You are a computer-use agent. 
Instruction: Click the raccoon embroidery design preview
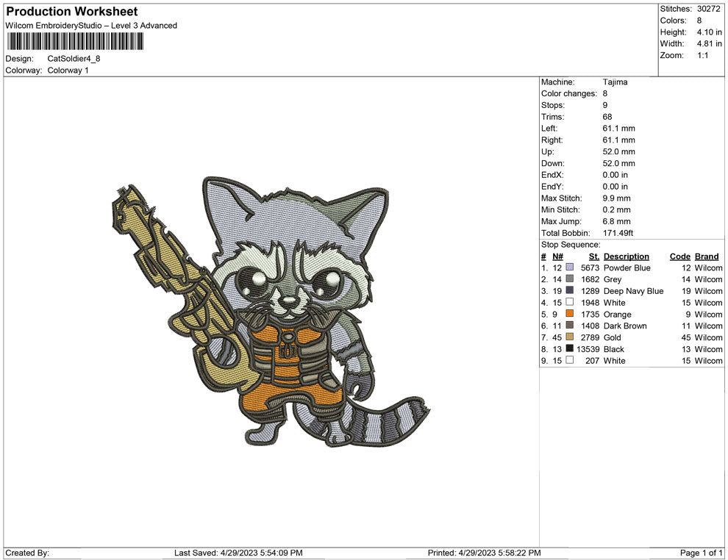[x=271, y=312]
